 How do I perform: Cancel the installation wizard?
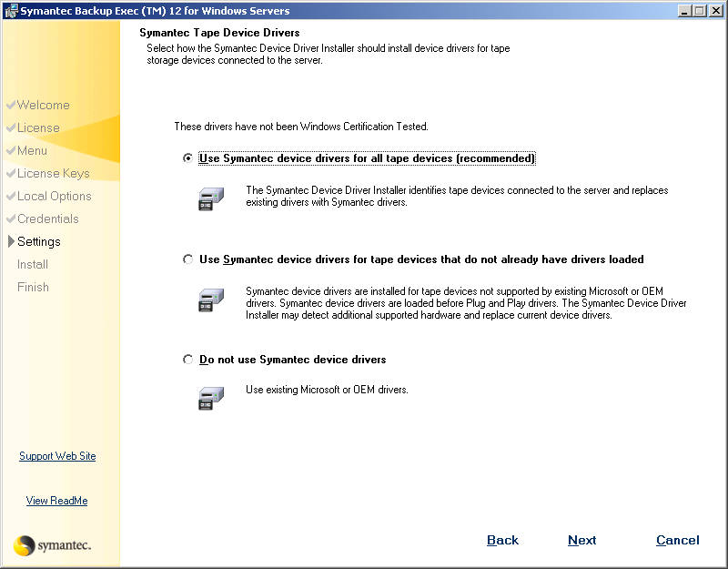(677, 540)
